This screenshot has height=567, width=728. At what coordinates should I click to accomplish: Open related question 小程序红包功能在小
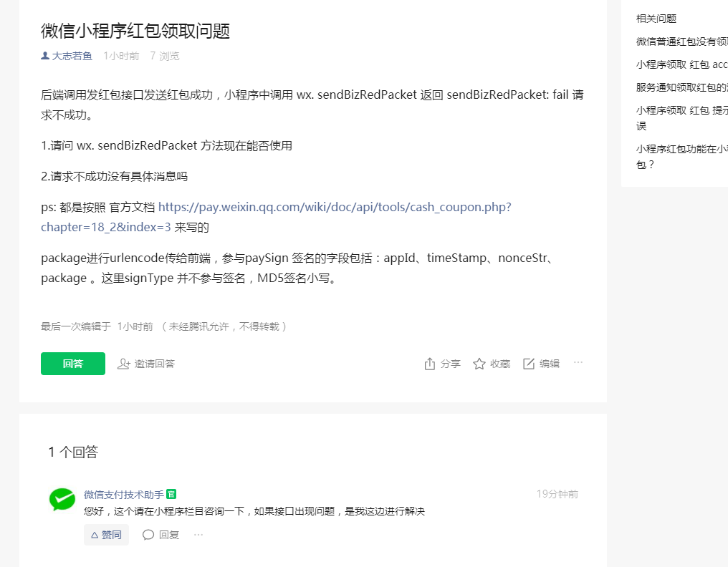(681, 156)
